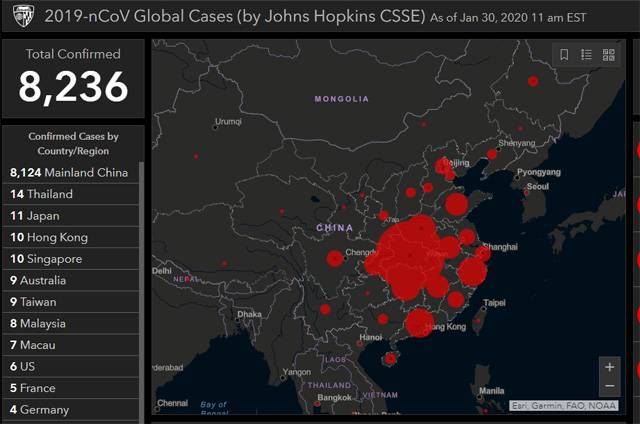Click the Johns Hopkins shield logo
Image resolution: width=640 pixels, height=424 pixels.
(14, 17)
